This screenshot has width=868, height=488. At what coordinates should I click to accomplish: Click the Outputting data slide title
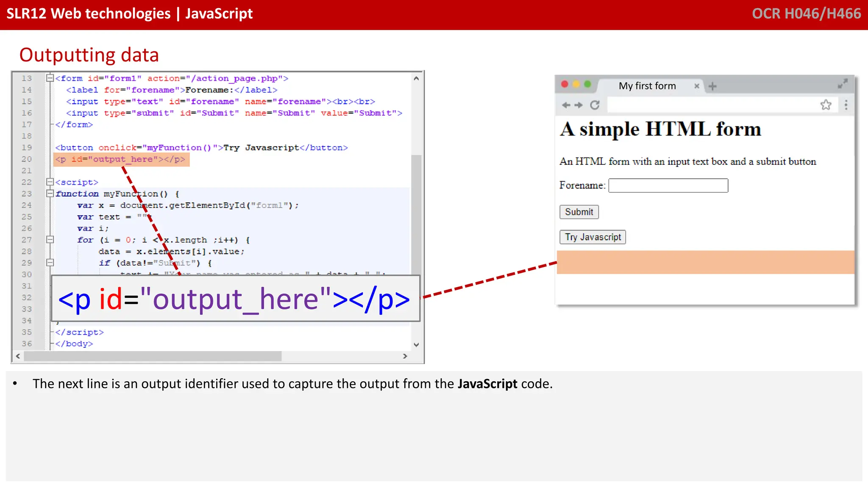pyautogui.click(x=89, y=55)
